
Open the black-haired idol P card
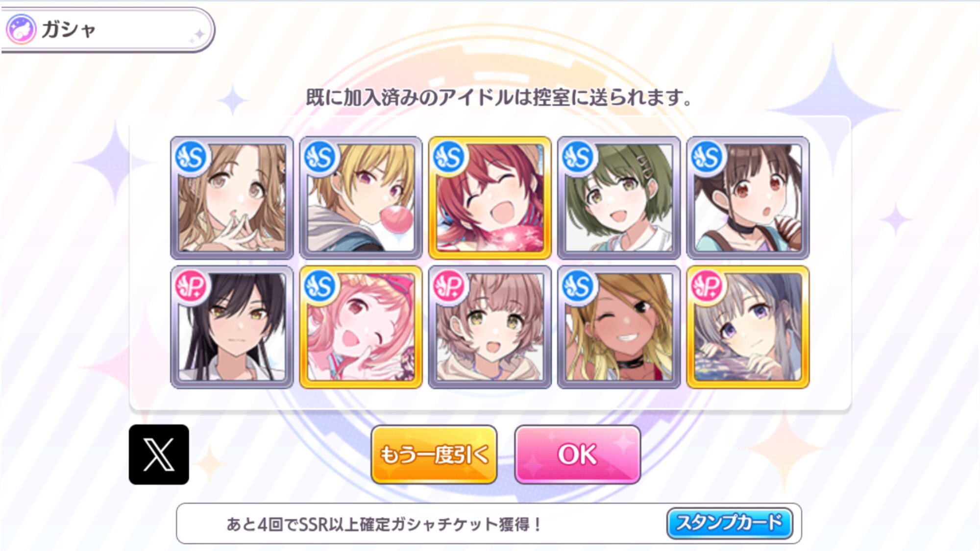pyautogui.click(x=232, y=327)
